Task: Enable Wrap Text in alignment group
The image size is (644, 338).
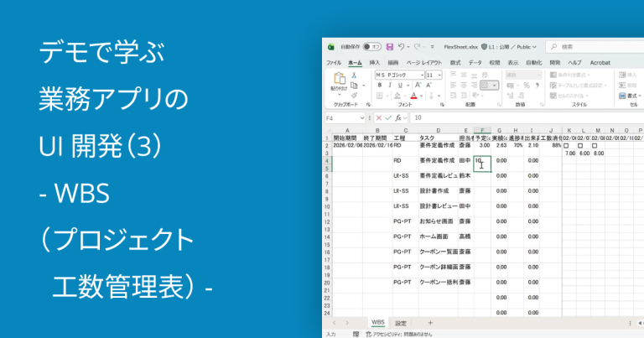Action: click(485, 75)
